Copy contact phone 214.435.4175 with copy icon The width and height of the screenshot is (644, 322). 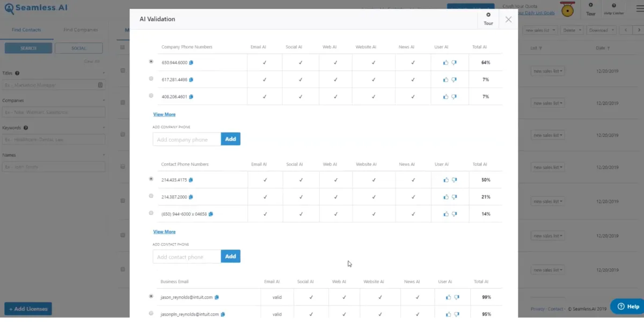191,180
